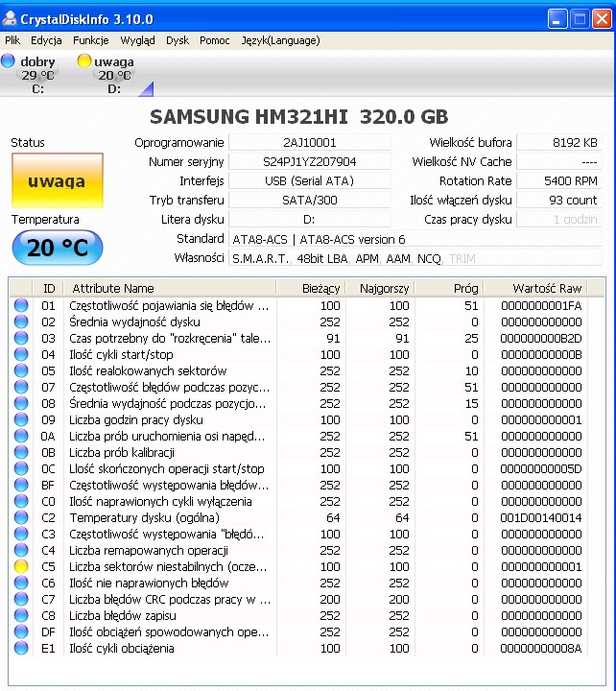Click the Attribute Name column header
Screen dimensions: 616x691
coord(170,288)
